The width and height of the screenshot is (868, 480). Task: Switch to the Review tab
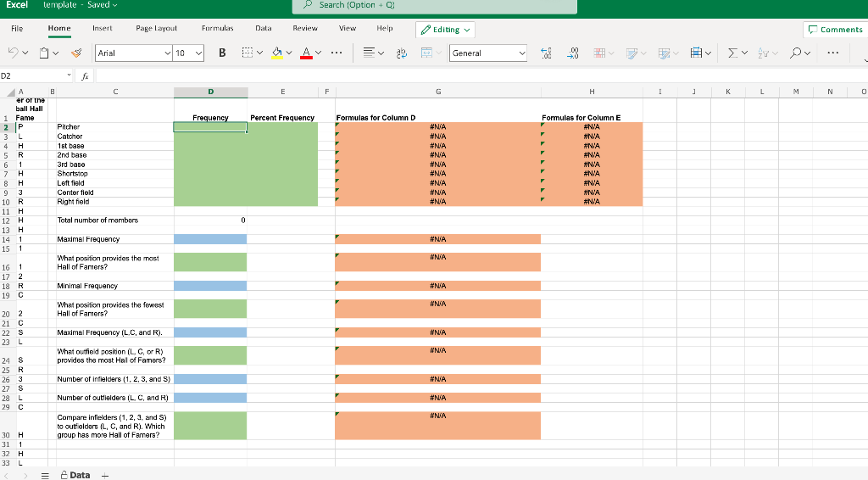tap(305, 28)
